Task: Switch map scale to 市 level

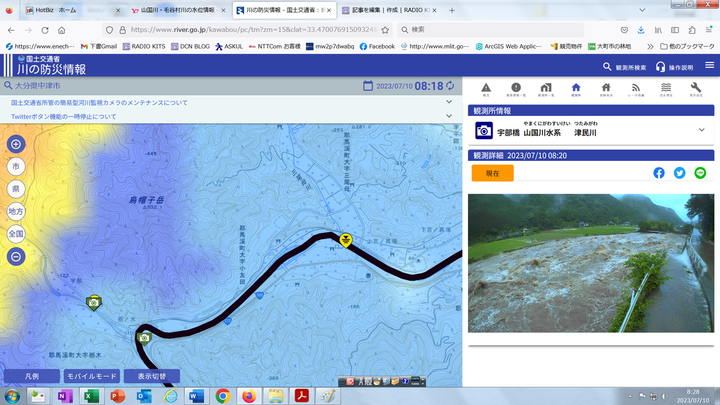Action: coord(16,166)
